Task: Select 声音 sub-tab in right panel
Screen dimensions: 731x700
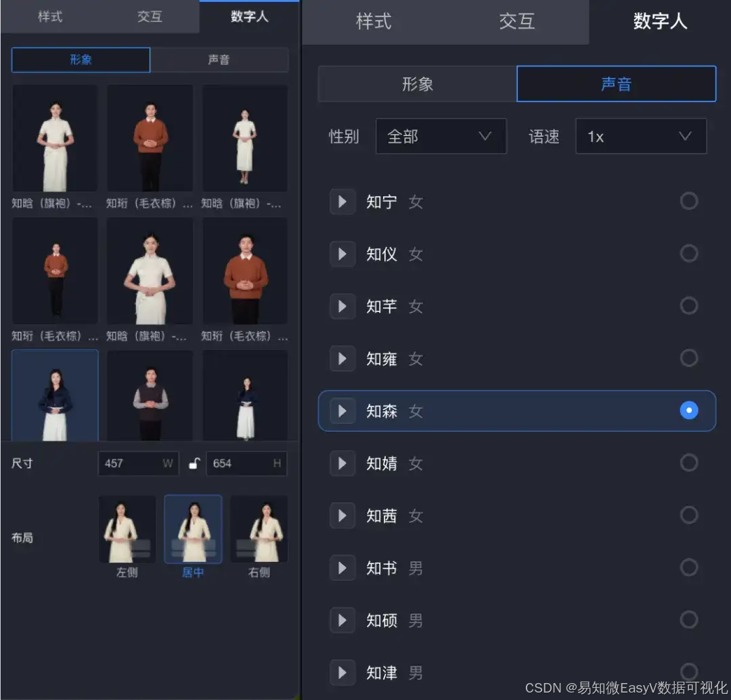Action: (617, 84)
